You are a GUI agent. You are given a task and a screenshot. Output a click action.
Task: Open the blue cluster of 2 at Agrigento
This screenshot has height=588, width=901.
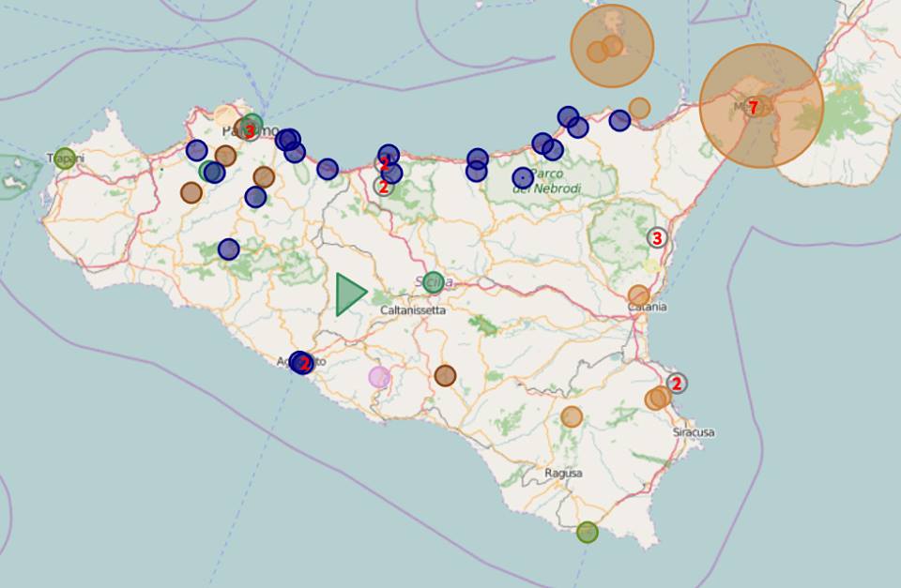pos(301,362)
